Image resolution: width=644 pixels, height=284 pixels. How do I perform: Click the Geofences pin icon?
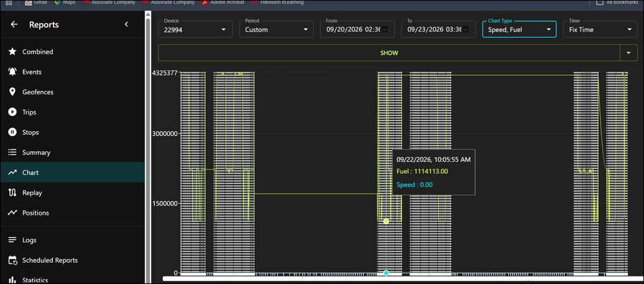tap(13, 92)
